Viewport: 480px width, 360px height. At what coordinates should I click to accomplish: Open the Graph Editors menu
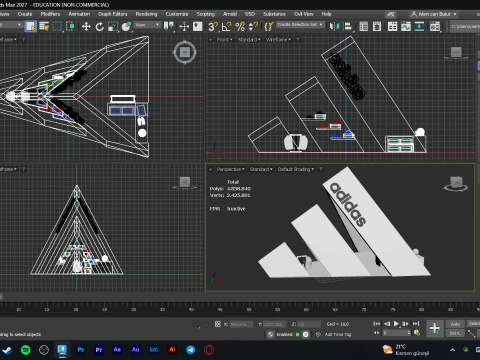coord(113,14)
